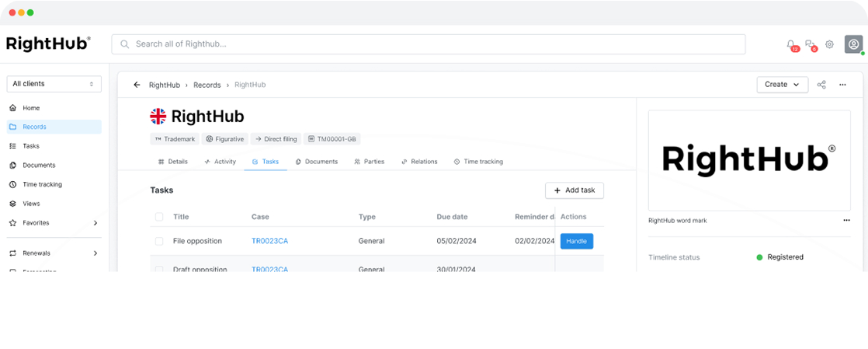Image resolution: width=868 pixels, height=349 pixels.
Task: Switch to the Parties tab
Action: point(370,162)
